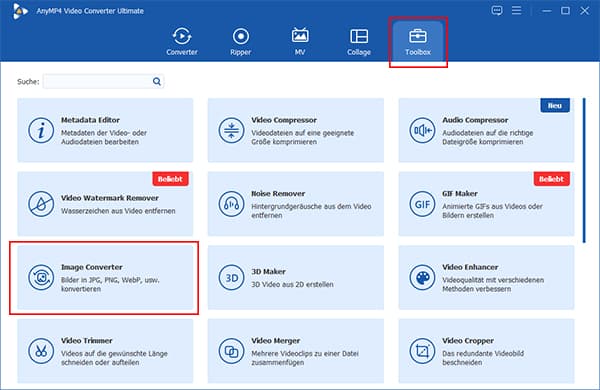Open the Converter tab
This screenshot has height=390, width=600.
(182, 41)
